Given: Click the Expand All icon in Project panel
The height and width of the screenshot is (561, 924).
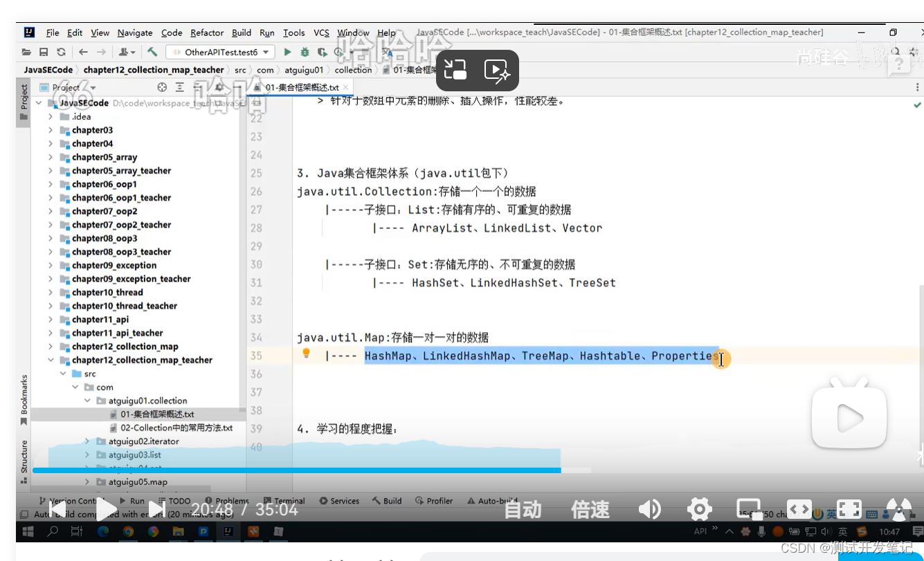Looking at the screenshot, I should 180,87.
